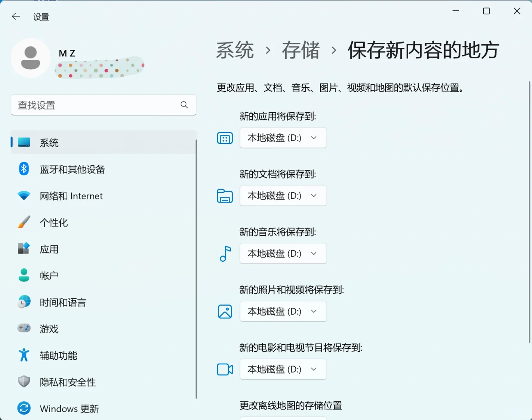Screen dimensions: 532x420
Task: Open the M Z user account avatar
Action: tap(31, 58)
